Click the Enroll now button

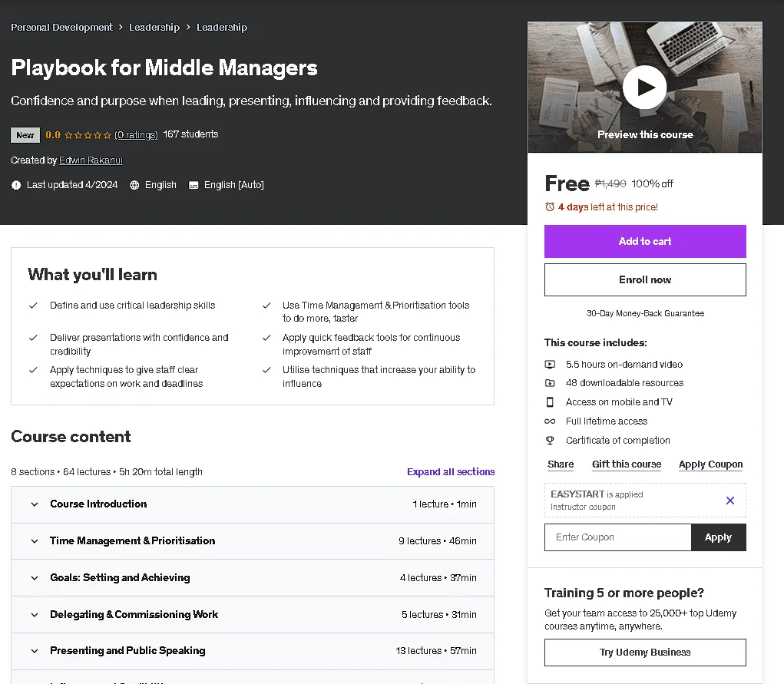point(645,280)
